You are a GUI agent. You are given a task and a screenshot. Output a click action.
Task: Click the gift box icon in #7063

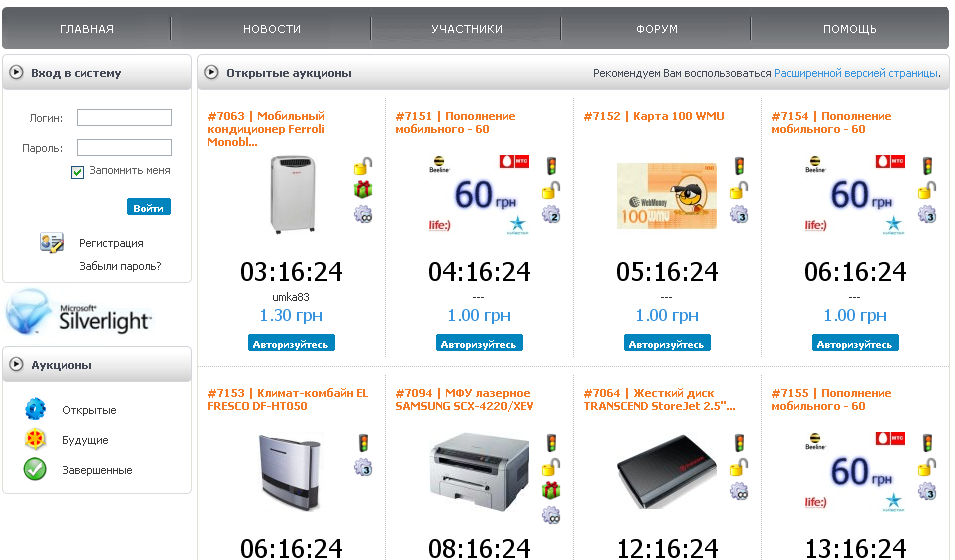point(363,190)
